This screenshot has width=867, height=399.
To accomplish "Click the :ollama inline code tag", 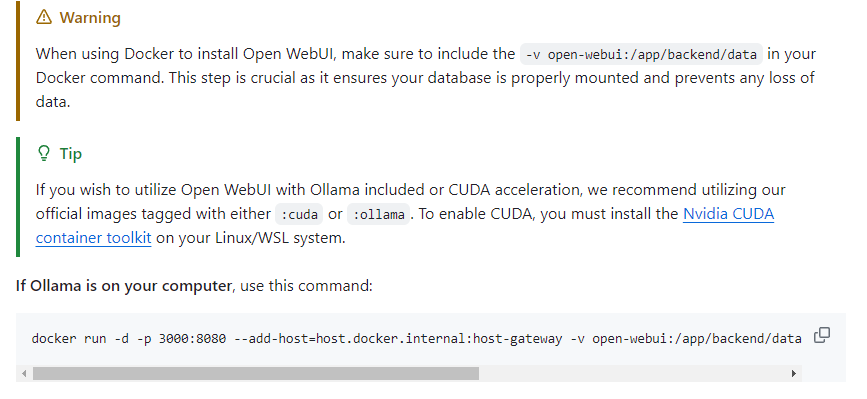I will [x=379, y=214].
